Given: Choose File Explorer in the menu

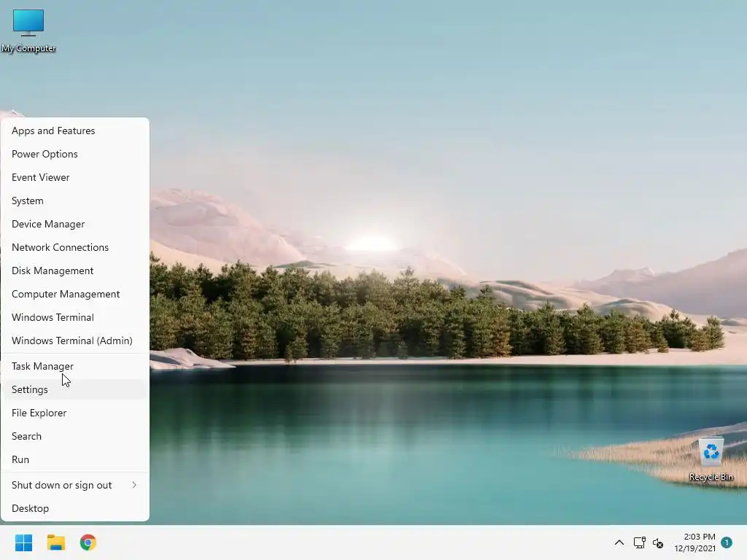Looking at the screenshot, I should coord(75,413).
